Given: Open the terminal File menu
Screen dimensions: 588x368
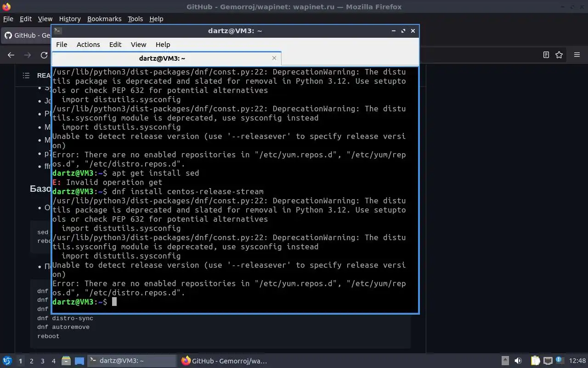Looking at the screenshot, I should coord(62,45).
